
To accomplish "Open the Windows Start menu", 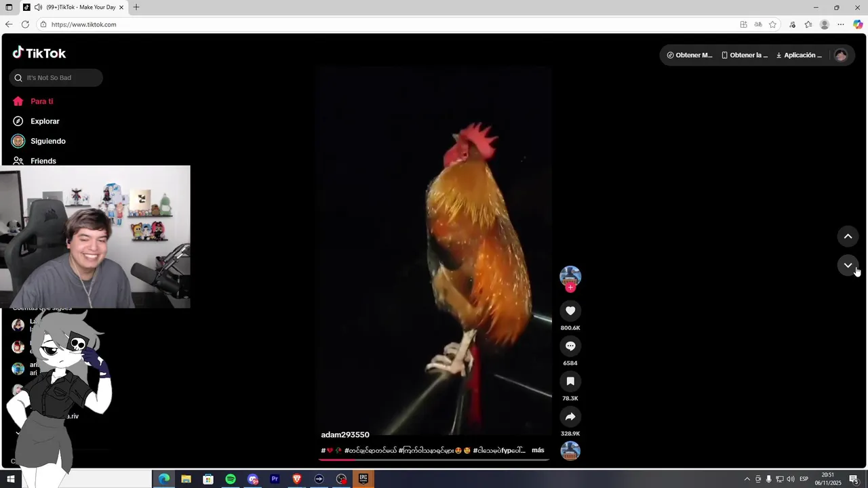I will (10, 479).
